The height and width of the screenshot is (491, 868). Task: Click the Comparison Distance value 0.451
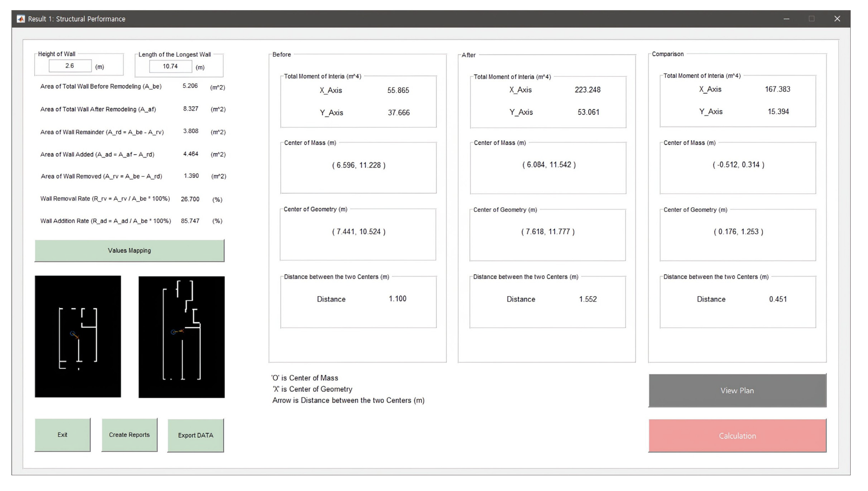point(778,299)
